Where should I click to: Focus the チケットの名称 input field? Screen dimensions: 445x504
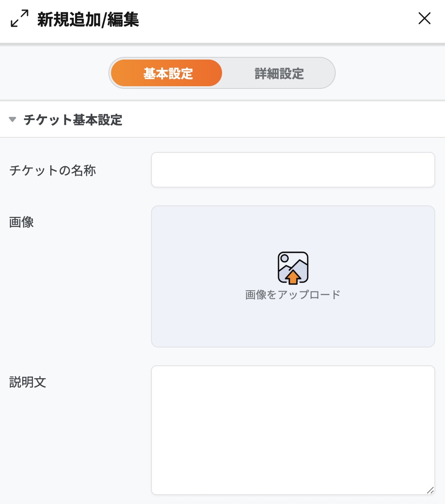pos(293,170)
